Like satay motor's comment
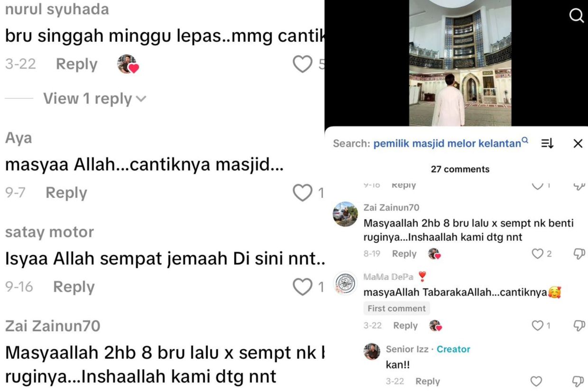Screen dimensions: 588x392 (x=302, y=287)
